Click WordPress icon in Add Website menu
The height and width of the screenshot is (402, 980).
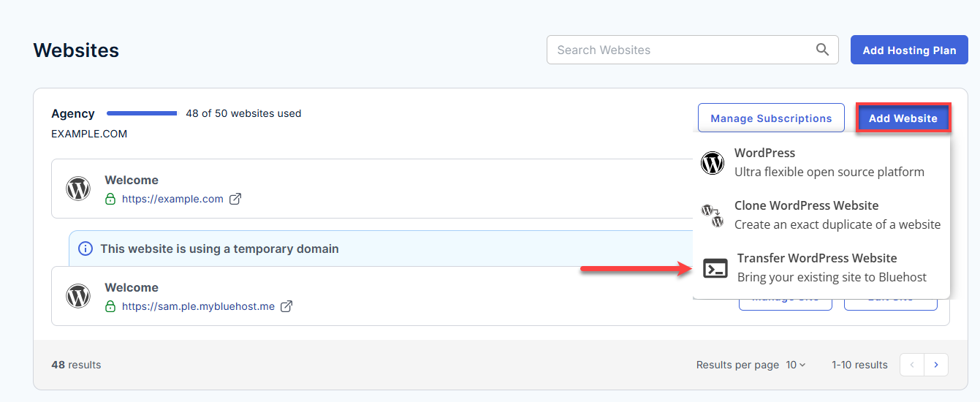coord(713,162)
